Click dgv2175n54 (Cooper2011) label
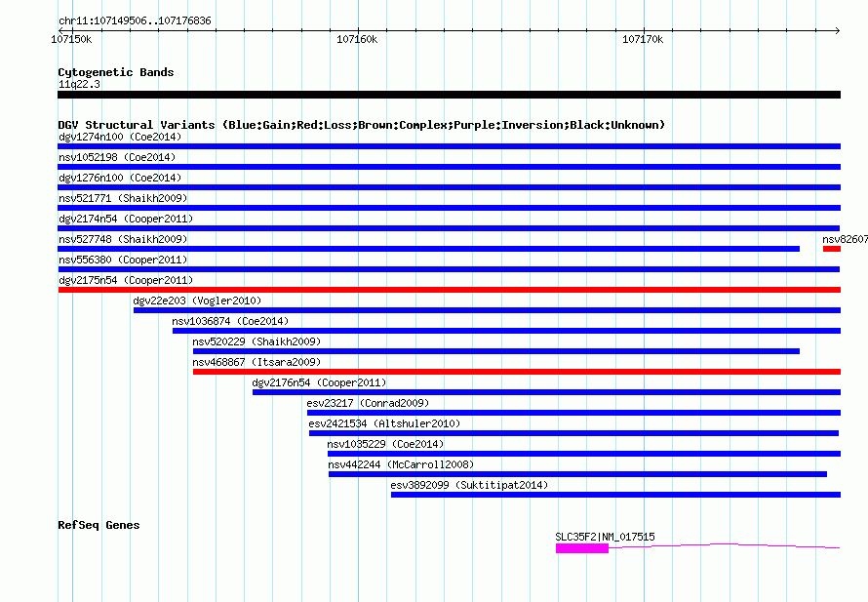The image size is (868, 602). (x=126, y=280)
